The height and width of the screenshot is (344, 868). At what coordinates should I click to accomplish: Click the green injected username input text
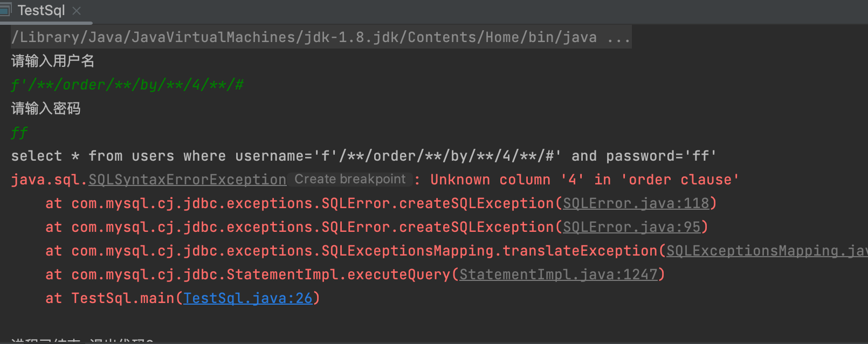click(127, 85)
